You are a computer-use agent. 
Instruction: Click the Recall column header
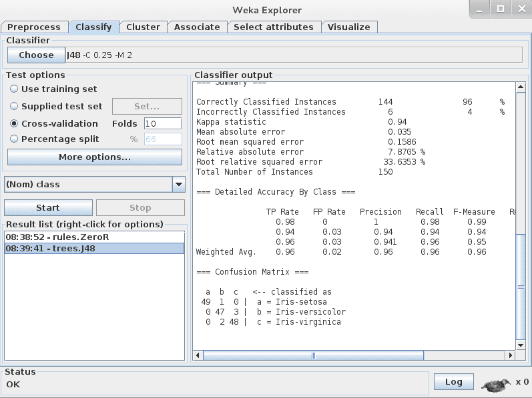pyautogui.click(x=430, y=212)
